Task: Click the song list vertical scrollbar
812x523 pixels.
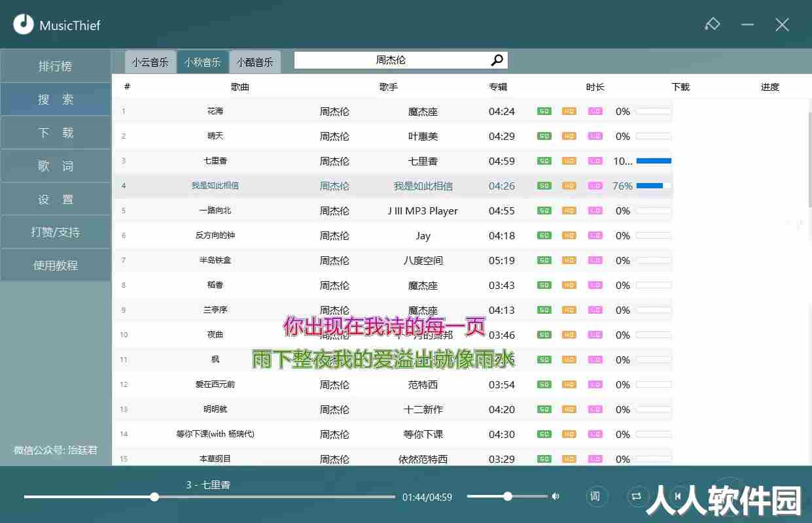Action: click(809, 160)
